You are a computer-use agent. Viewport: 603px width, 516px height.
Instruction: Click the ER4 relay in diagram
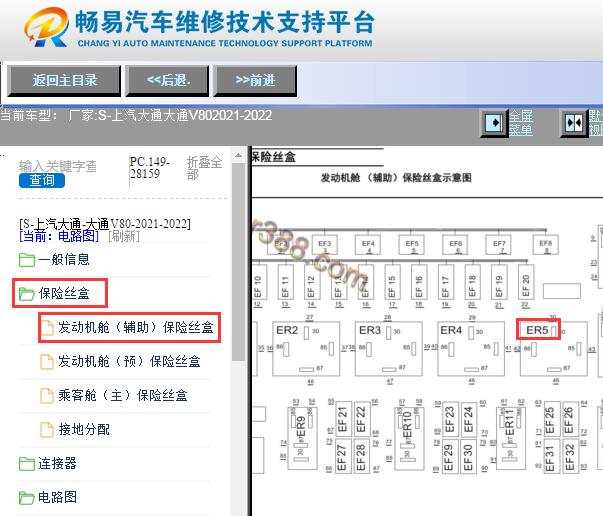(x=471, y=348)
